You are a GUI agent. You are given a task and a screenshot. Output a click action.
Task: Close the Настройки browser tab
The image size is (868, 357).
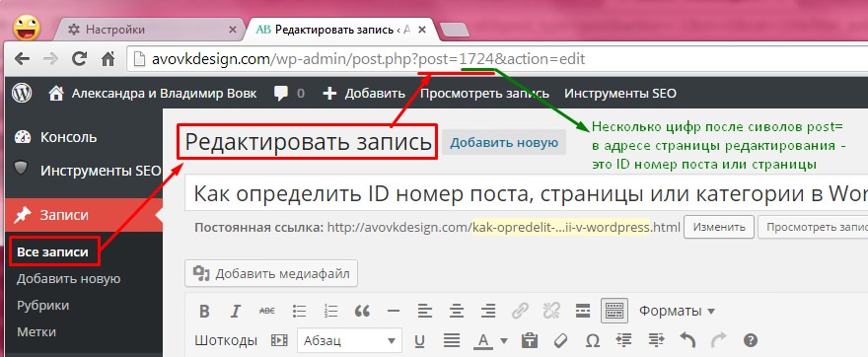coord(233,30)
